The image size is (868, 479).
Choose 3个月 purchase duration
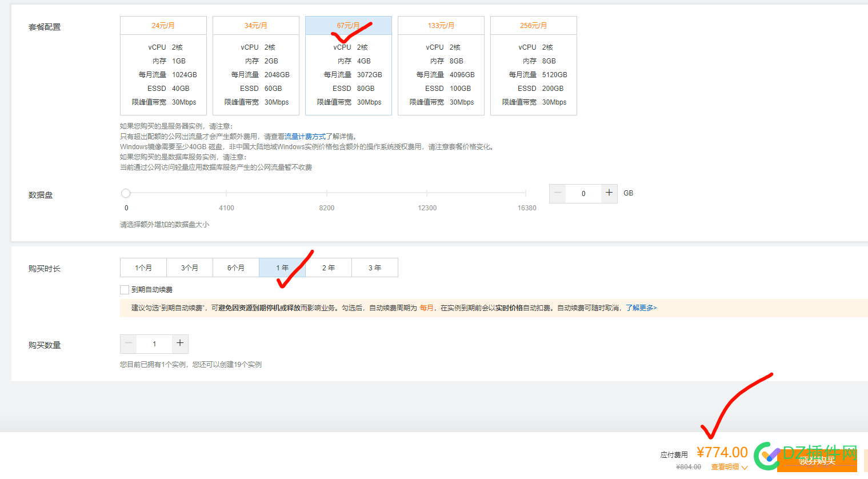point(190,268)
